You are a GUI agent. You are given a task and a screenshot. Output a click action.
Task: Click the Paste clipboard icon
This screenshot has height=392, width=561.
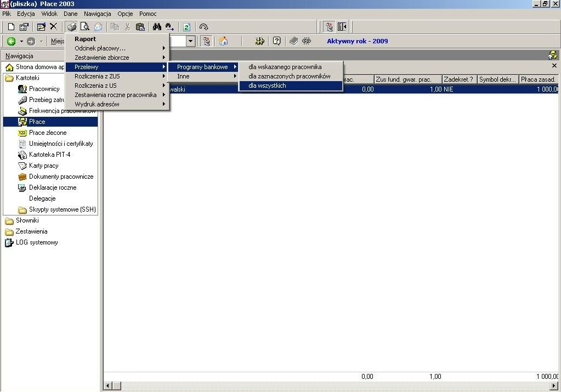(140, 27)
